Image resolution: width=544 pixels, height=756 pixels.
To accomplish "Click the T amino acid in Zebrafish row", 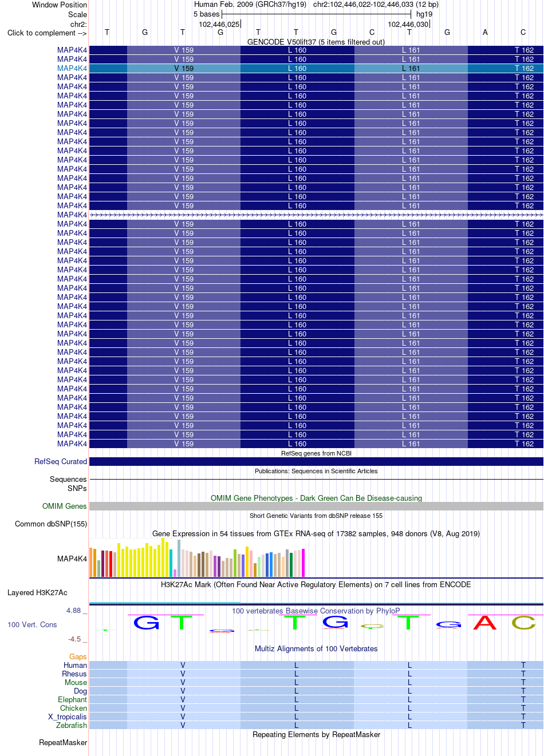I will tap(523, 725).
